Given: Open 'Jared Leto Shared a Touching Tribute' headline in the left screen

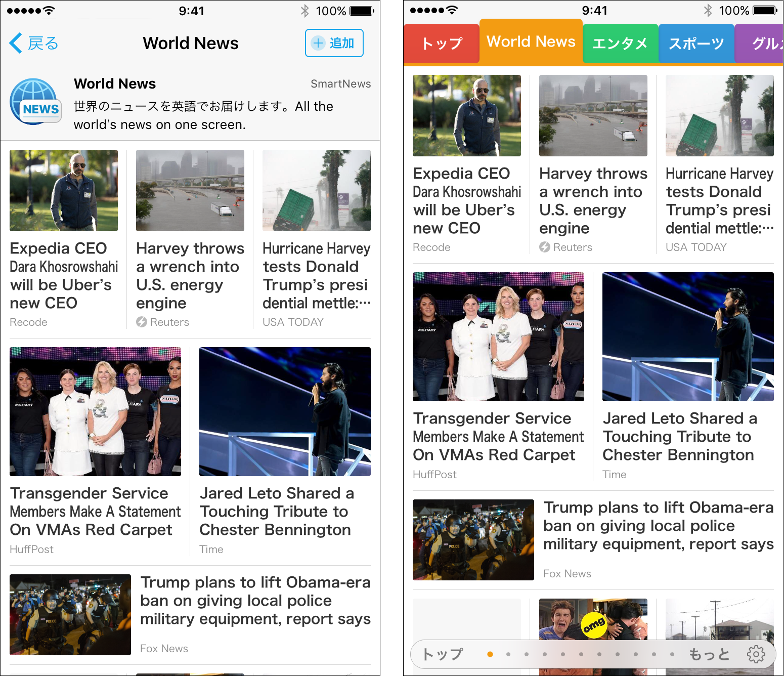Looking at the screenshot, I should point(277,512).
